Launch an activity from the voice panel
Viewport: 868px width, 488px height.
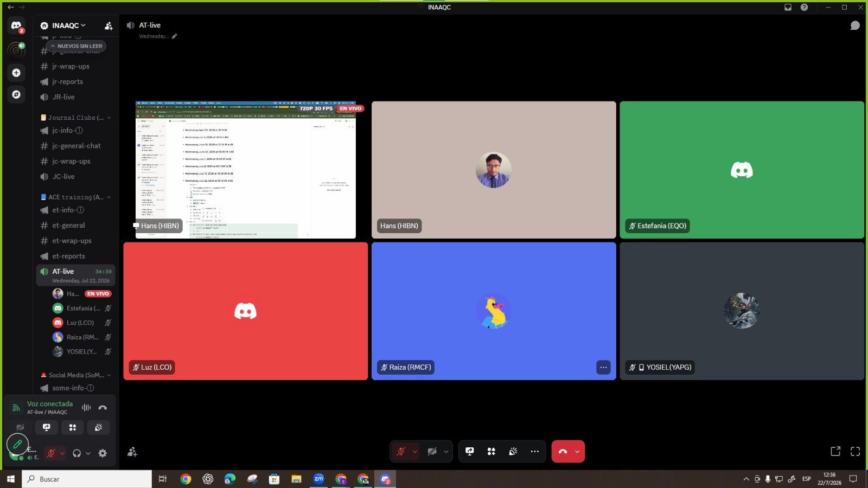coord(73,427)
